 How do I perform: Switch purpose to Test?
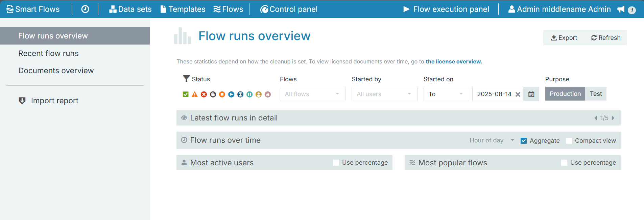click(596, 94)
